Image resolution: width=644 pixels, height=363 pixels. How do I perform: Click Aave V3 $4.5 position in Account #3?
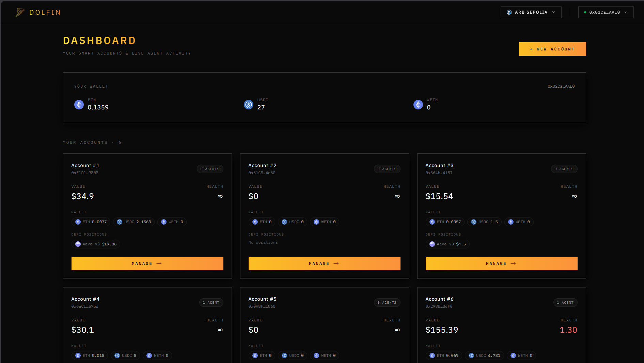[447, 244]
